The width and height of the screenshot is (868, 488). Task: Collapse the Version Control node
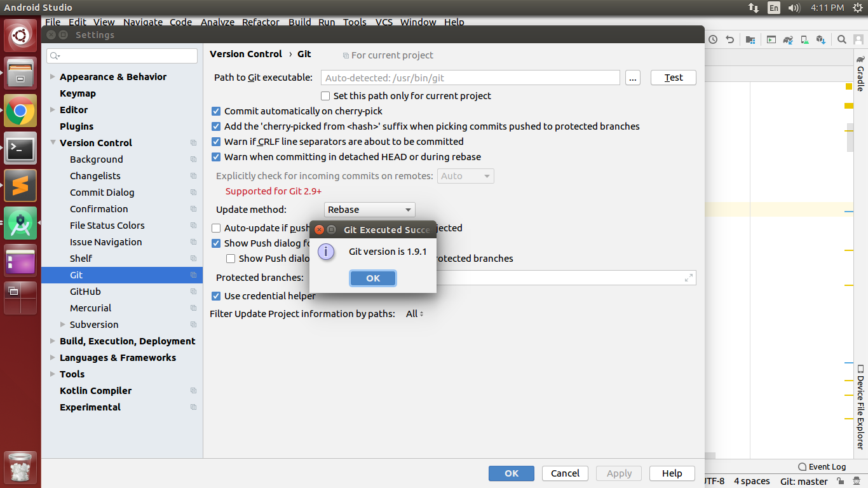click(53, 143)
